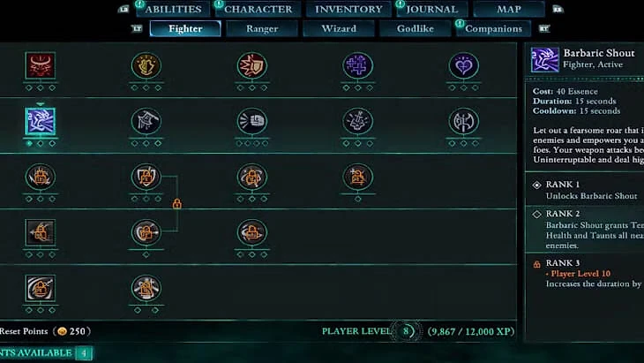Go to the MAP screen
Screen dimensions: 644x363
pos(509,9)
